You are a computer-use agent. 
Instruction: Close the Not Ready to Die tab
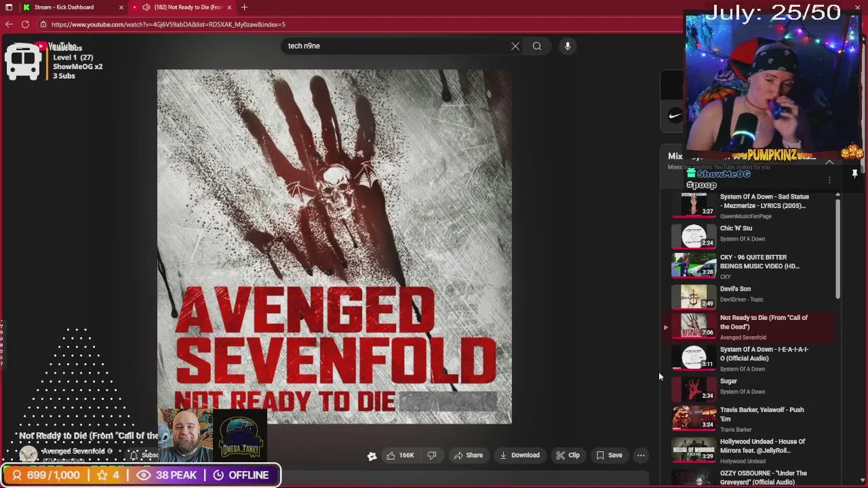pyautogui.click(x=229, y=7)
